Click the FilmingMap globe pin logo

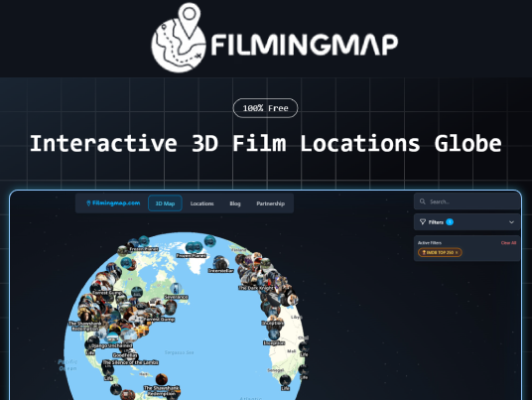(179, 38)
